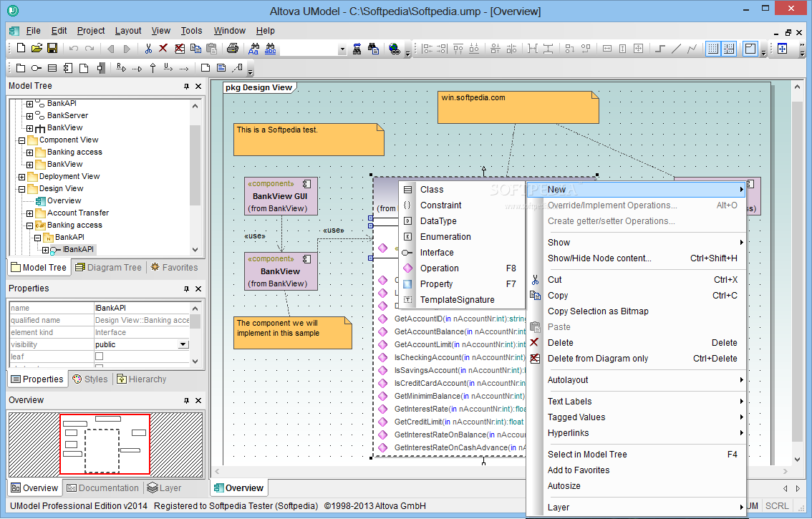Click the name field value IBankAPI
Image resolution: width=812 pixels, height=519 pixels.
[142, 308]
